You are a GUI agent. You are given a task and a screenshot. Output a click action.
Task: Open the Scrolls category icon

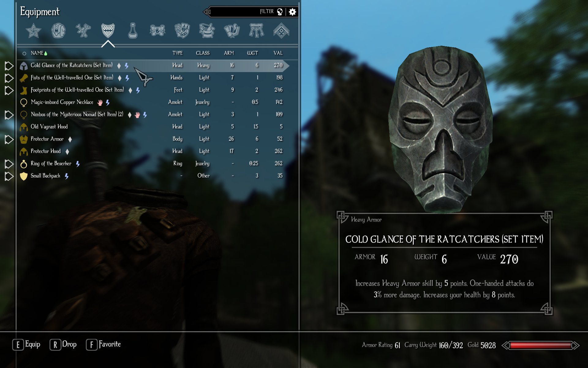coord(157,31)
